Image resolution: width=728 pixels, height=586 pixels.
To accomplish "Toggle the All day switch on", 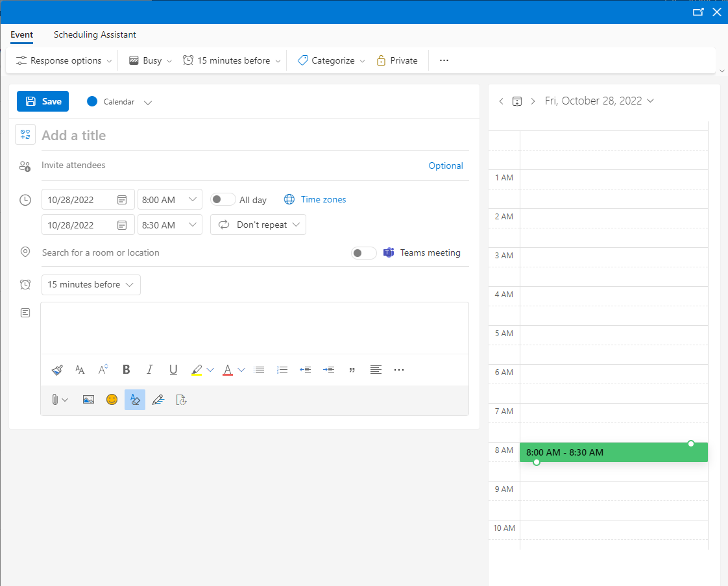I will pyautogui.click(x=223, y=200).
